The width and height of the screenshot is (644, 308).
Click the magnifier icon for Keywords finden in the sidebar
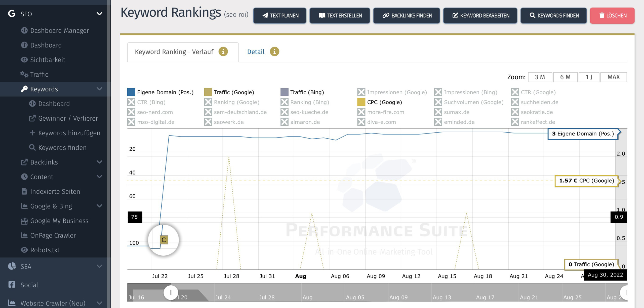pyautogui.click(x=32, y=147)
